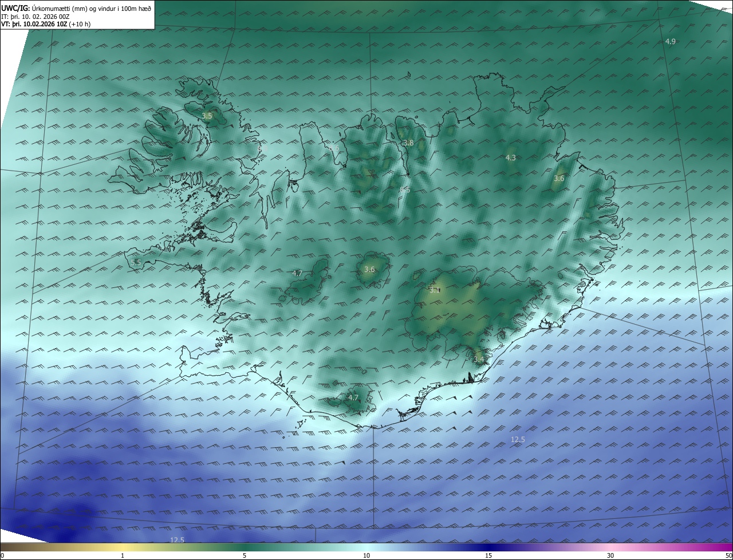Click the 4.7 value on the southern glacier

click(x=353, y=397)
